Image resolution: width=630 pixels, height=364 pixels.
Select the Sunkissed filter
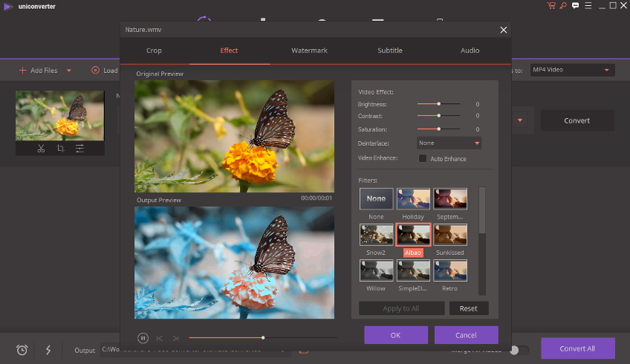pos(450,235)
